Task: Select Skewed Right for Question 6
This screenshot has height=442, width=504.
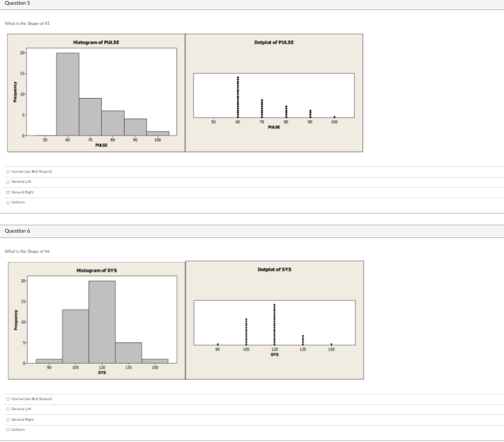Action: click(x=7, y=419)
